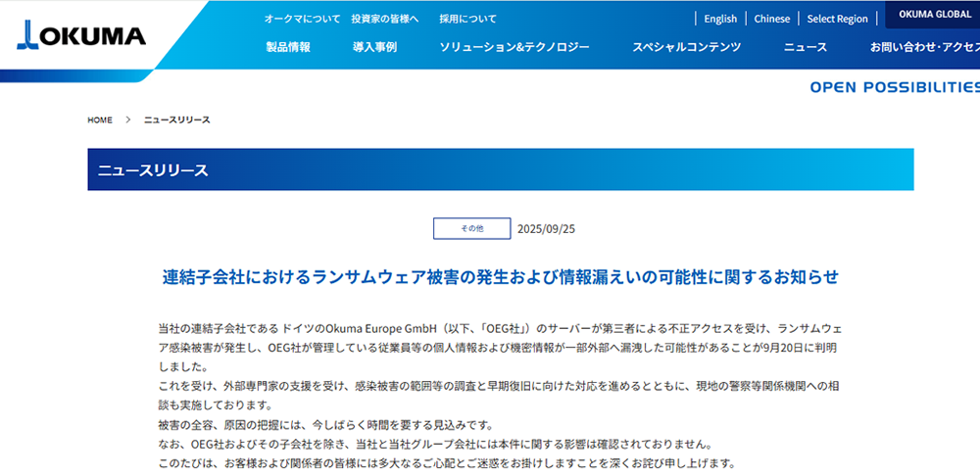The width and height of the screenshot is (980, 475).
Task: Click OKUMA GLOBAL button
Action: coord(935,15)
